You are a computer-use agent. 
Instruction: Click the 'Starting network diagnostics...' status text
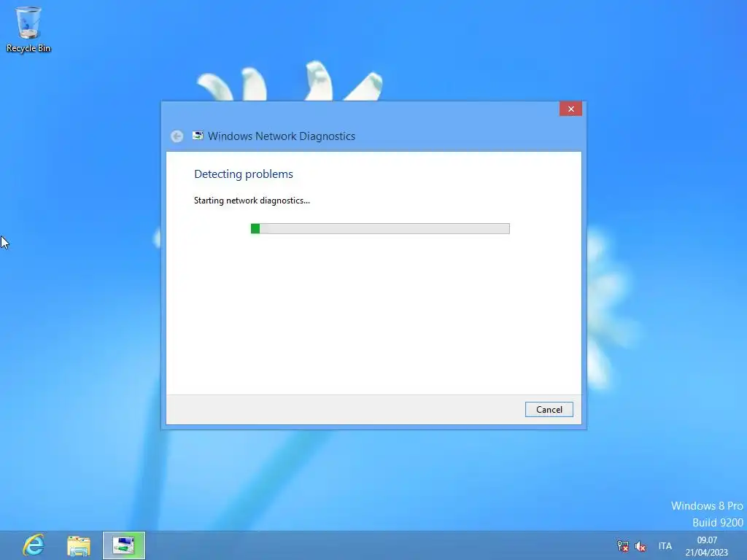(x=252, y=201)
